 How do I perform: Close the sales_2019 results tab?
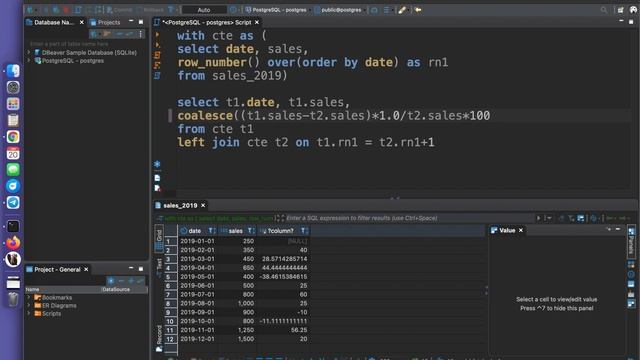[x=203, y=205]
